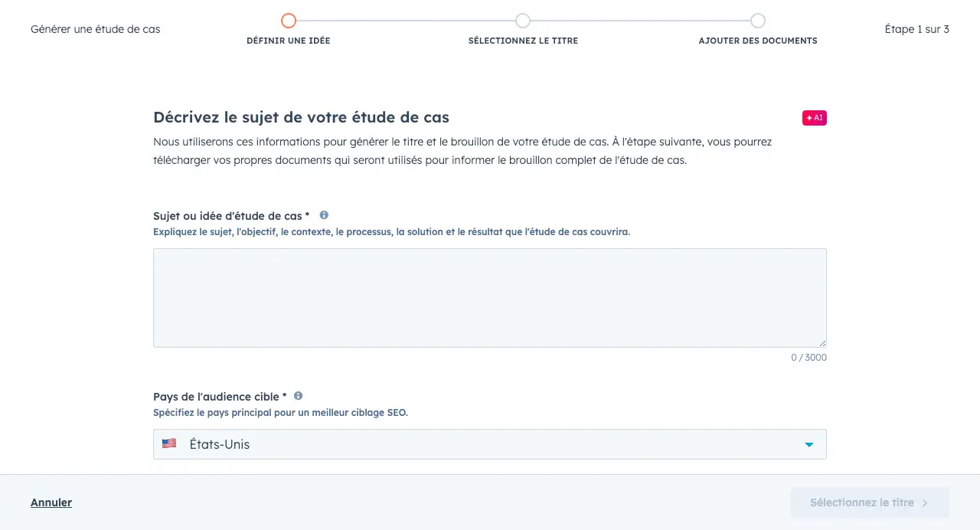This screenshot has width=980, height=530.
Task: Open the target audience country dropdown showing États-Unis
Action: pos(489,444)
